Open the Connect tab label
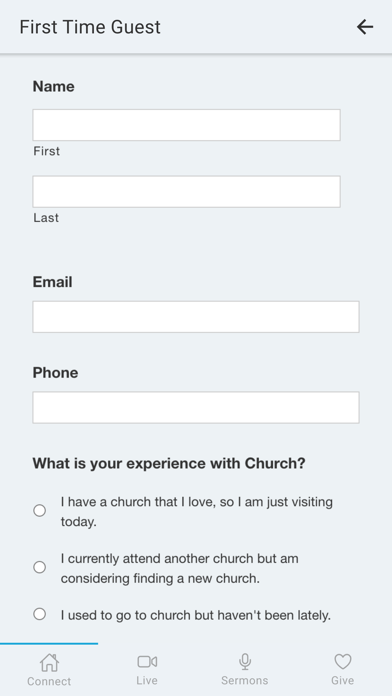Screen dimensions: 392x696 click(x=49, y=681)
